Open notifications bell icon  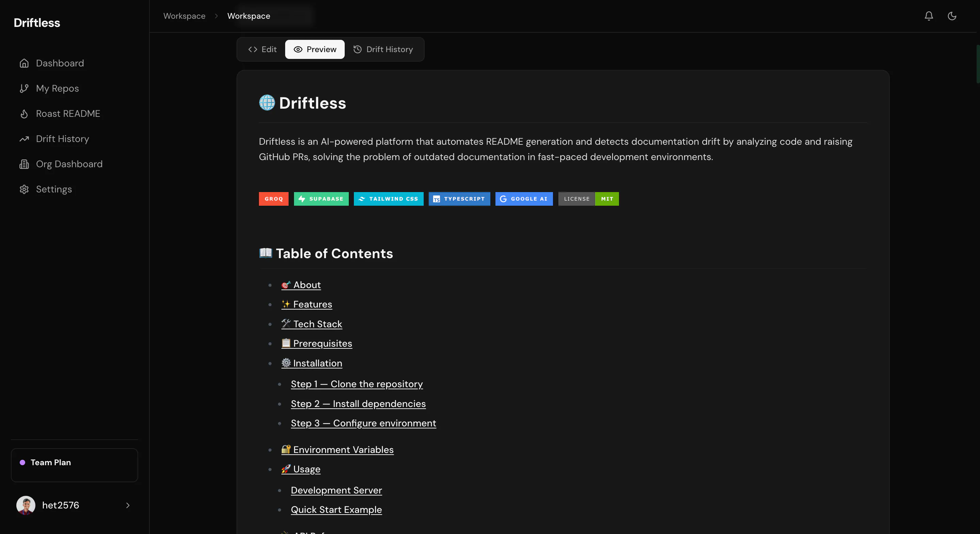929,16
